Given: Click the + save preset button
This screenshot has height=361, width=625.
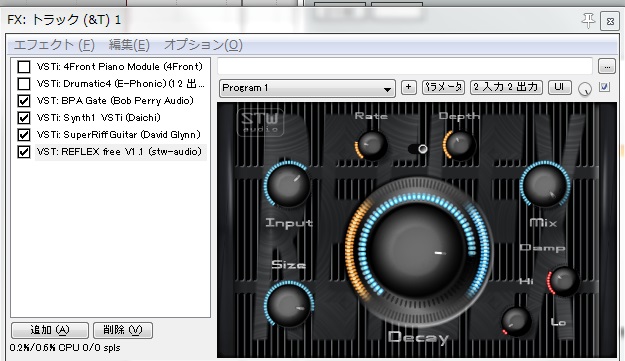Looking at the screenshot, I should 409,87.
